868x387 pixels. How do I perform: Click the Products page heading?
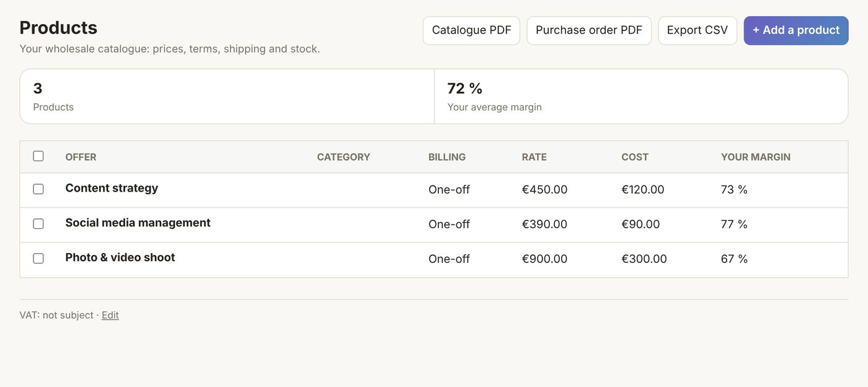click(58, 27)
